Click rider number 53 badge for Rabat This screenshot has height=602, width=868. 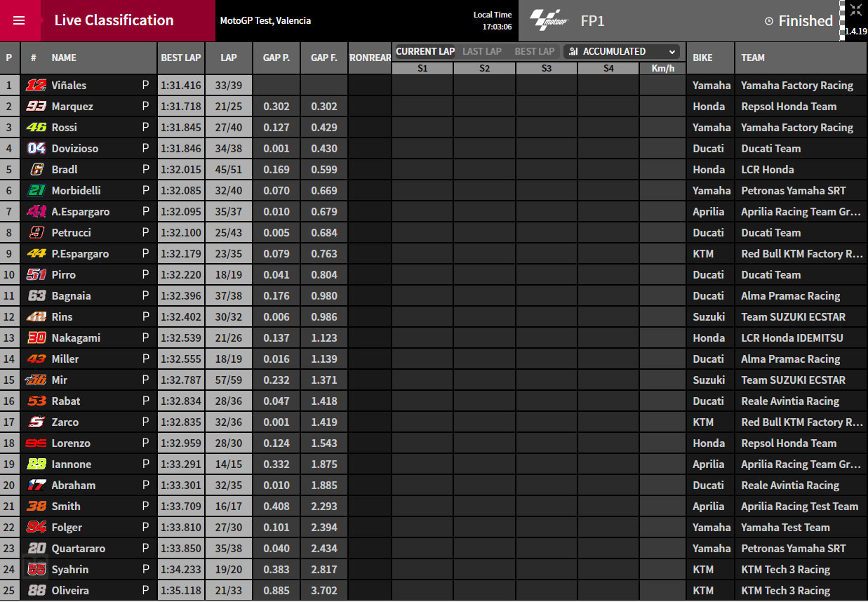pos(36,401)
